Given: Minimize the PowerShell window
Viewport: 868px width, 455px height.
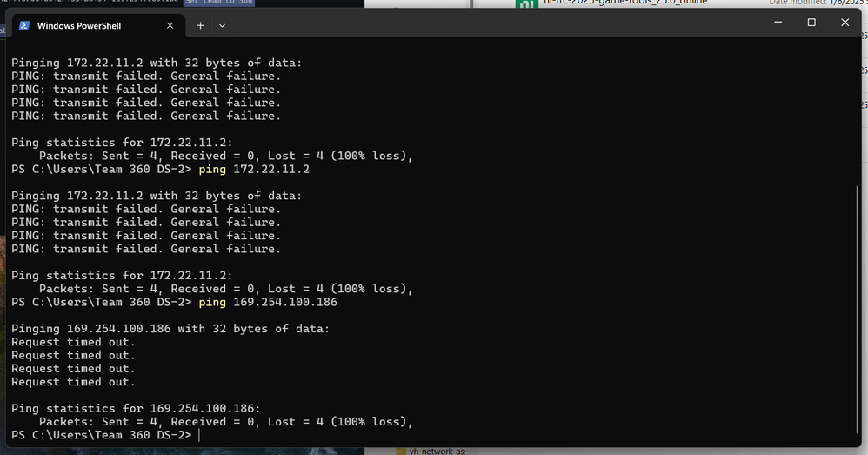Looking at the screenshot, I should [778, 22].
